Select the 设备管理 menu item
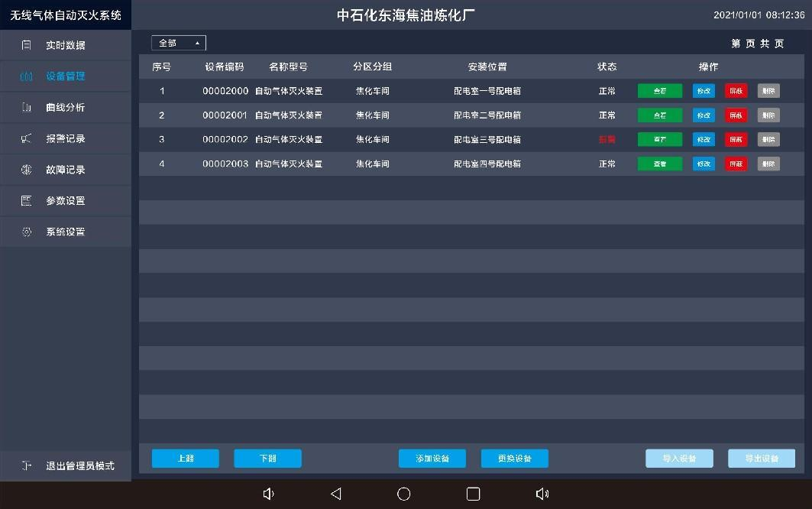The width and height of the screenshot is (812, 509). coord(66,76)
